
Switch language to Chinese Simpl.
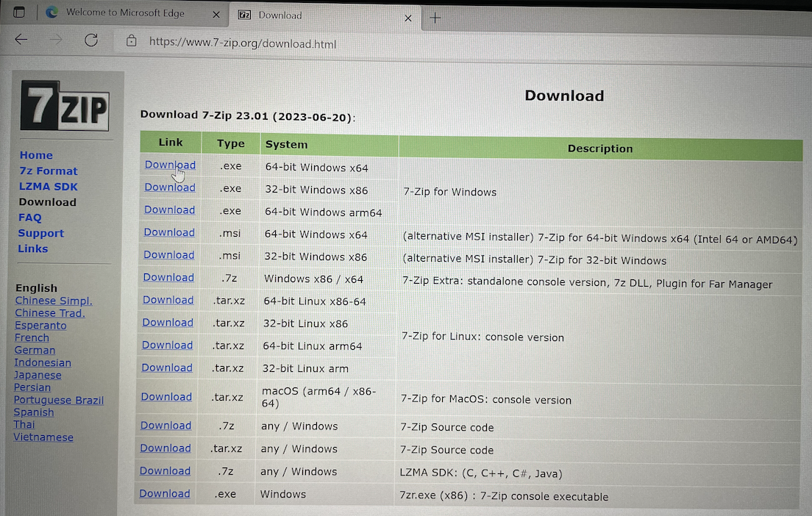54,301
